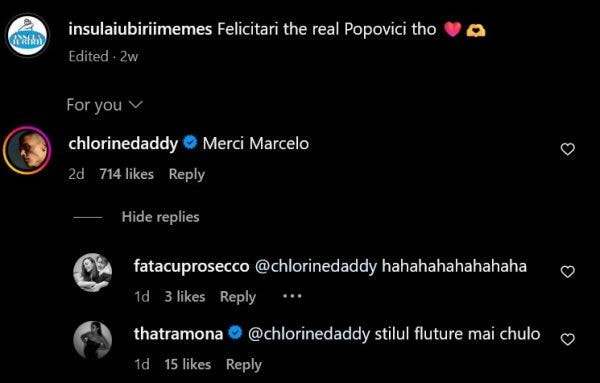View 3 likes on fatacuprosecco's reply
Image resolution: width=600 pixels, height=383 pixels.
185,297
